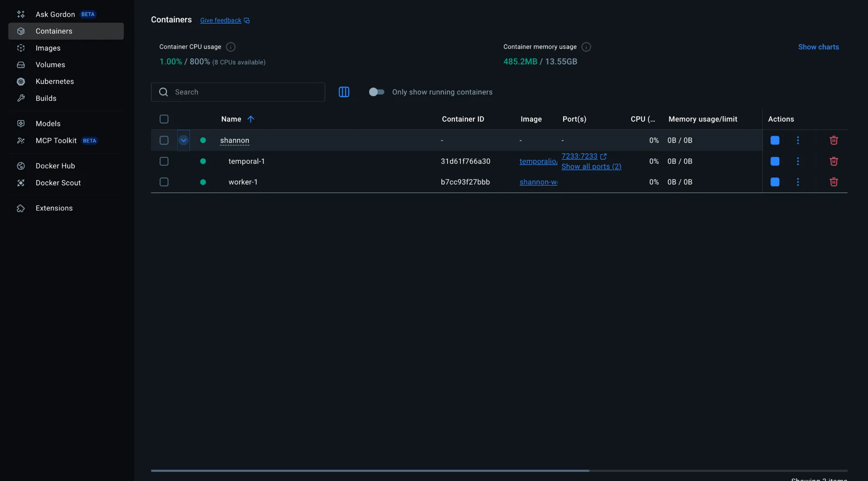This screenshot has width=868, height=481.
Task: Open the column customization icon
Action: pyautogui.click(x=344, y=92)
